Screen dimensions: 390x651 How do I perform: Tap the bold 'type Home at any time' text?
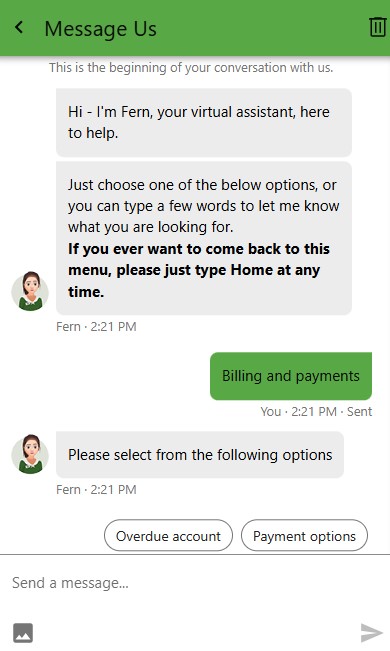(194, 281)
